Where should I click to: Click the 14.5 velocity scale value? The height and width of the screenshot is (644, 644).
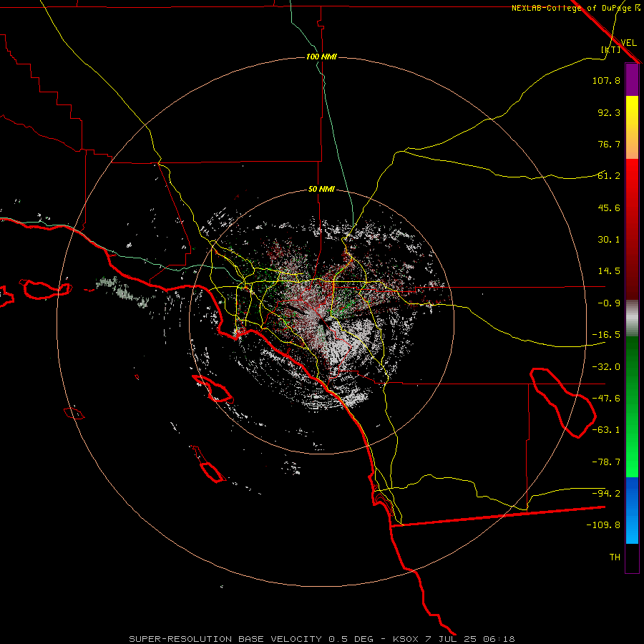pos(609,271)
